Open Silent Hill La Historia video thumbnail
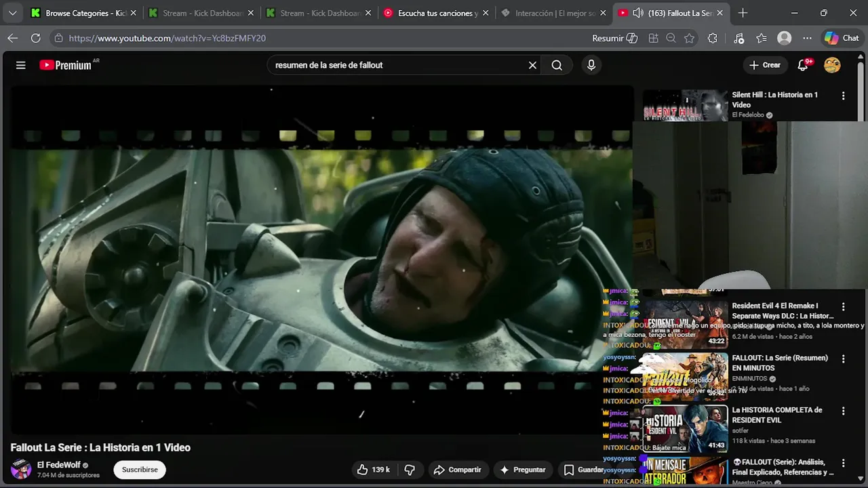The width and height of the screenshot is (868, 488). tap(685, 106)
